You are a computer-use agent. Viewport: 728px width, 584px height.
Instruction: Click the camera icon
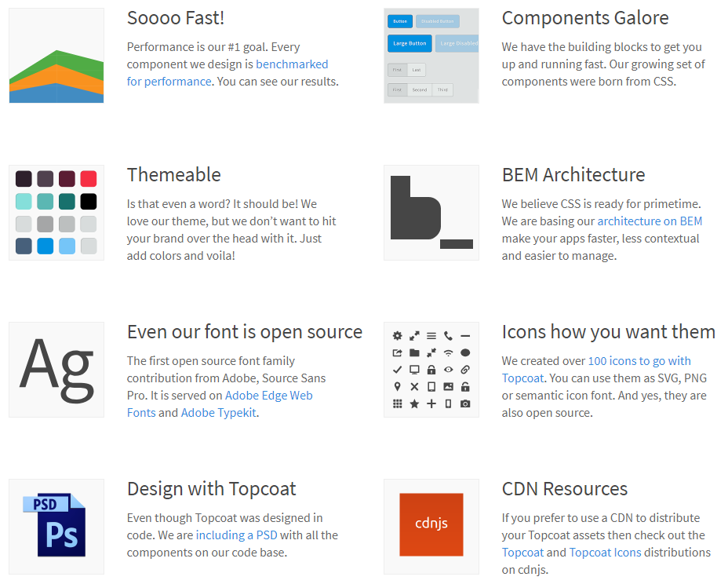pyautogui.click(x=465, y=403)
